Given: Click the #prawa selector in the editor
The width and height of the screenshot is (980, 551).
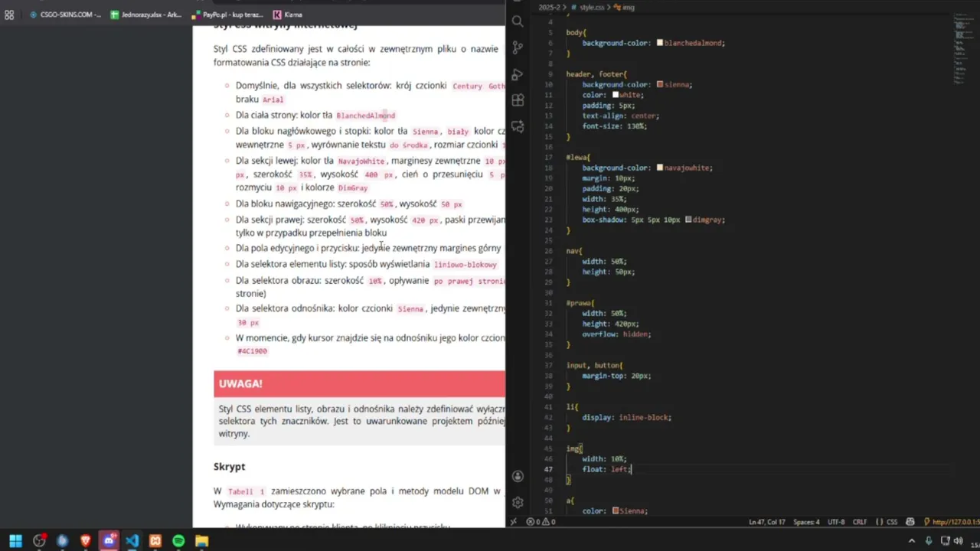Looking at the screenshot, I should pos(580,303).
